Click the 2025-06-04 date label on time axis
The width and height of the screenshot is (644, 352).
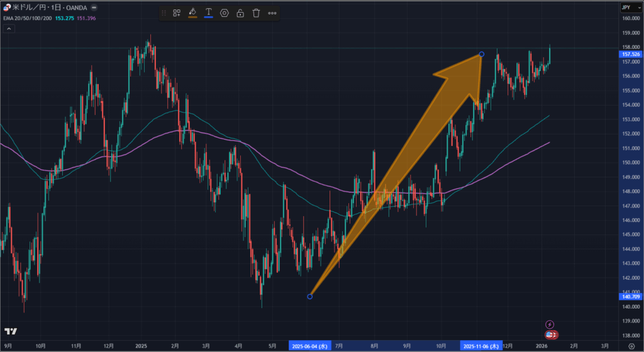coord(310,346)
